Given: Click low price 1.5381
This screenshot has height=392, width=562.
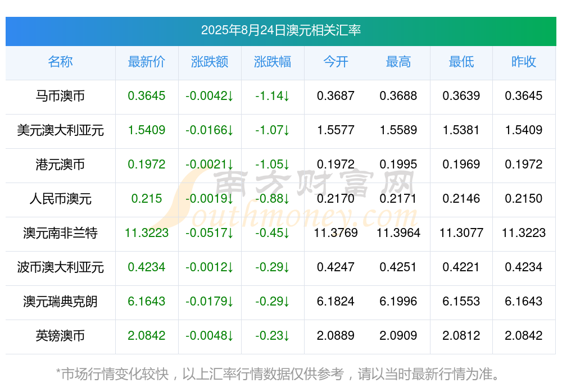Looking at the screenshot, I should 461,130.
